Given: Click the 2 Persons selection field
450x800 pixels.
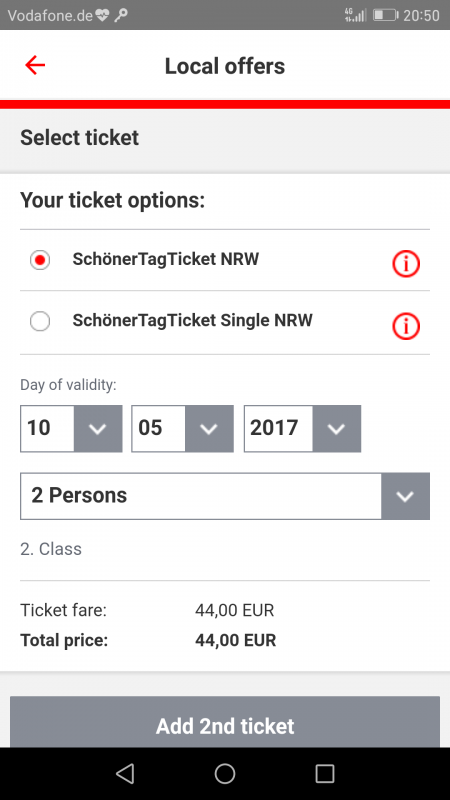Looking at the screenshot, I should point(224,496).
